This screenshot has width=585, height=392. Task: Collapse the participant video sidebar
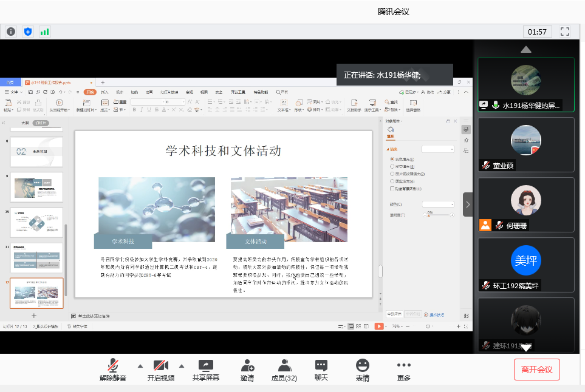pos(468,204)
